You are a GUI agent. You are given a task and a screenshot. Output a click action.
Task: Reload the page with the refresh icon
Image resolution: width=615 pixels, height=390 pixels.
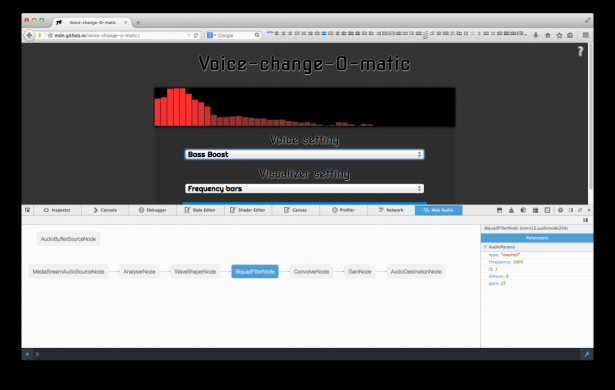(x=196, y=35)
